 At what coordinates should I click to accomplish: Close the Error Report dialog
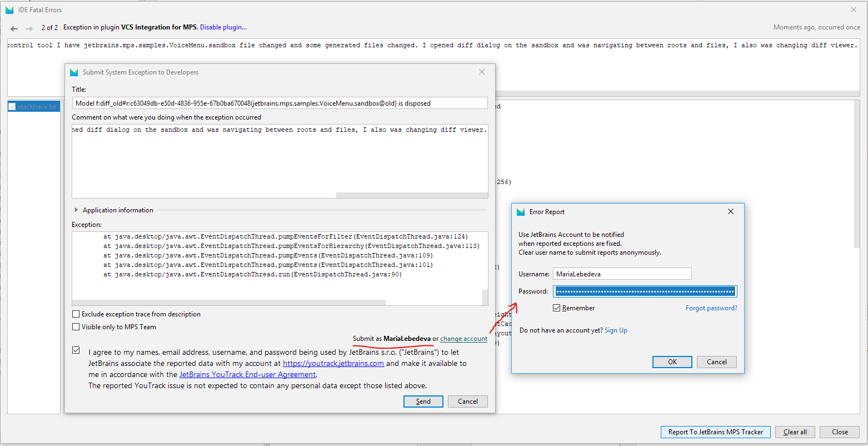click(x=731, y=211)
